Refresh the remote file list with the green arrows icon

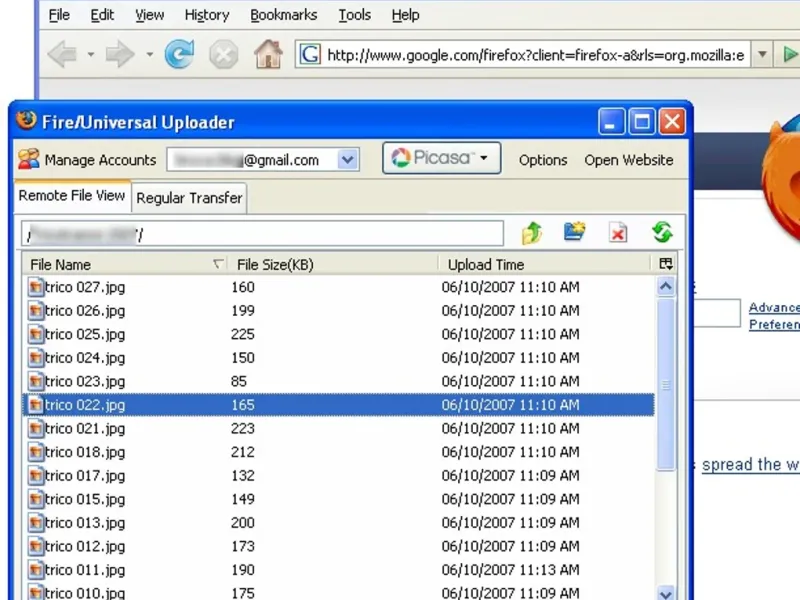click(662, 232)
